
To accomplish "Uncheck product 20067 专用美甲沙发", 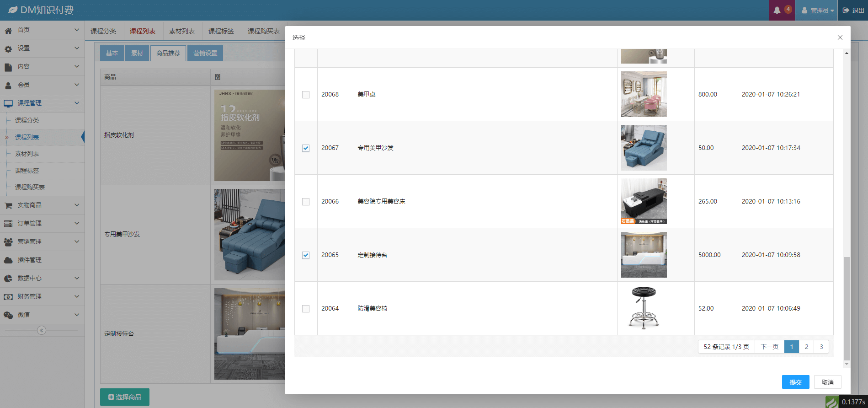I will tap(306, 148).
